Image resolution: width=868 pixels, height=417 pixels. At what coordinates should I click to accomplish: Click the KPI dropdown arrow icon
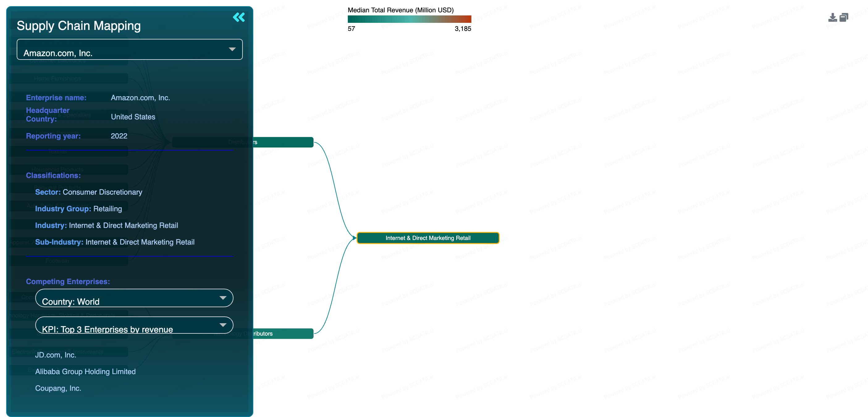[x=223, y=325]
